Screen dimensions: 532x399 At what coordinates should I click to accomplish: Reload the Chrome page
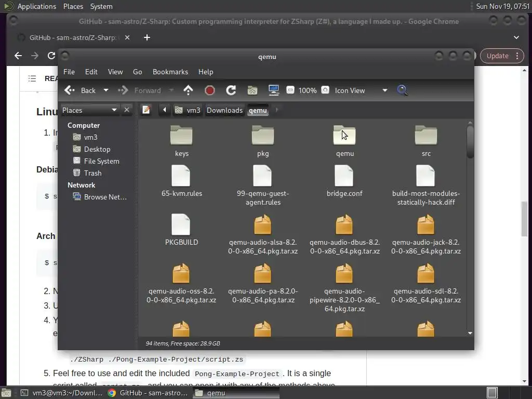point(51,56)
